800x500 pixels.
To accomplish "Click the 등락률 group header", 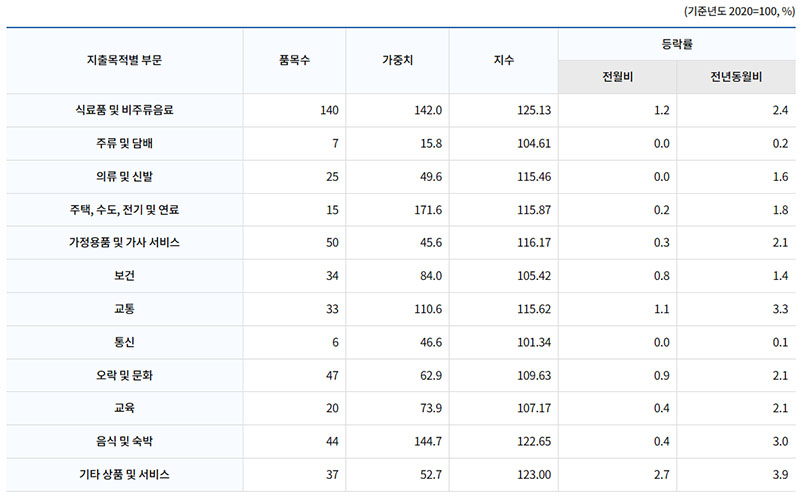I will (677, 44).
